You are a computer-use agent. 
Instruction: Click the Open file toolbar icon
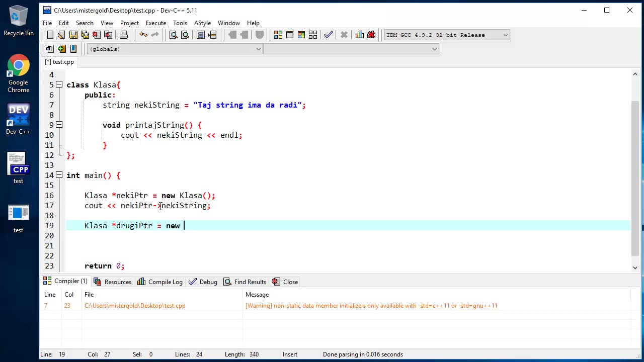pyautogui.click(x=61, y=35)
